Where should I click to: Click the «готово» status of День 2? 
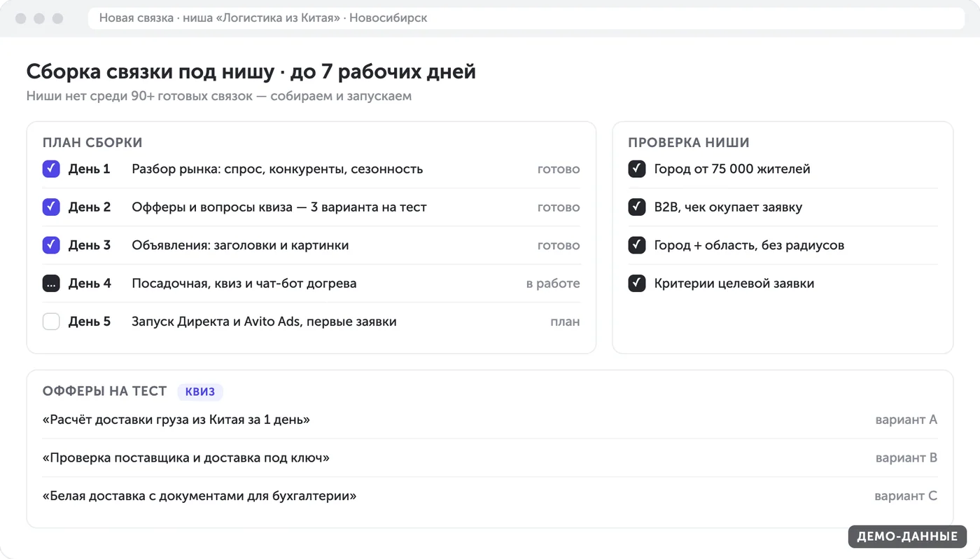pos(559,207)
